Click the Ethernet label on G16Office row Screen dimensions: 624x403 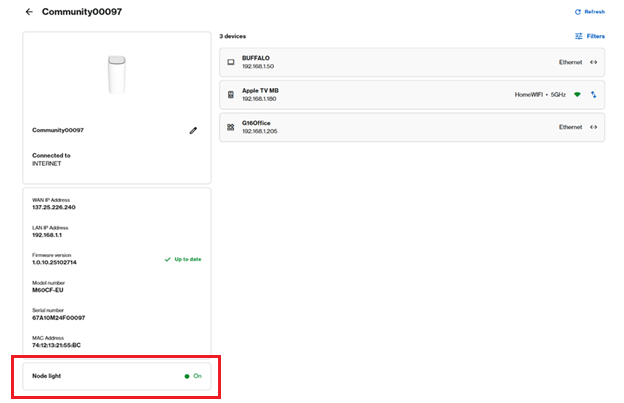coord(570,127)
